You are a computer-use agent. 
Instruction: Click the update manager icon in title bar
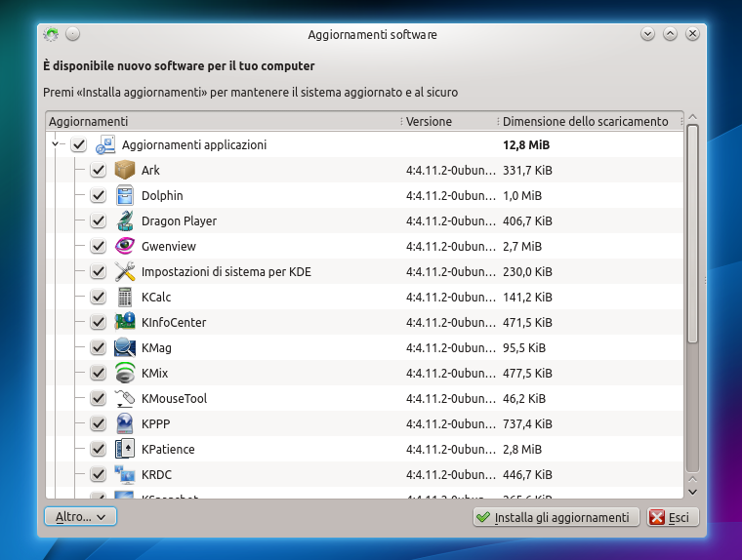coord(51,34)
